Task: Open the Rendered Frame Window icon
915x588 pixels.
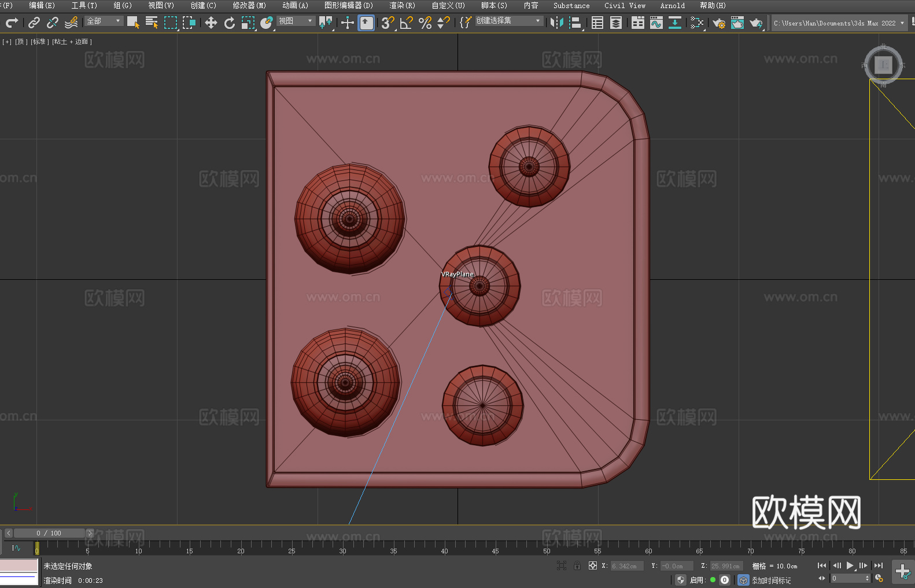Action: pos(737,23)
